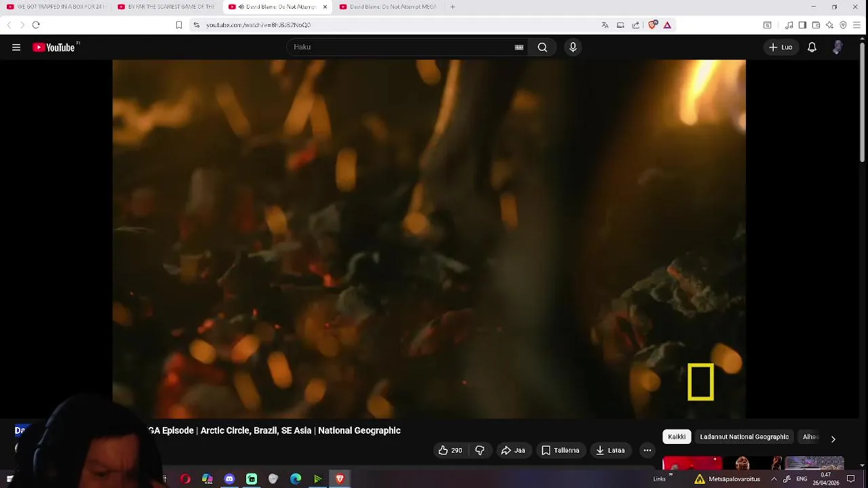
Task: Reload the page
Action: [x=36, y=25]
